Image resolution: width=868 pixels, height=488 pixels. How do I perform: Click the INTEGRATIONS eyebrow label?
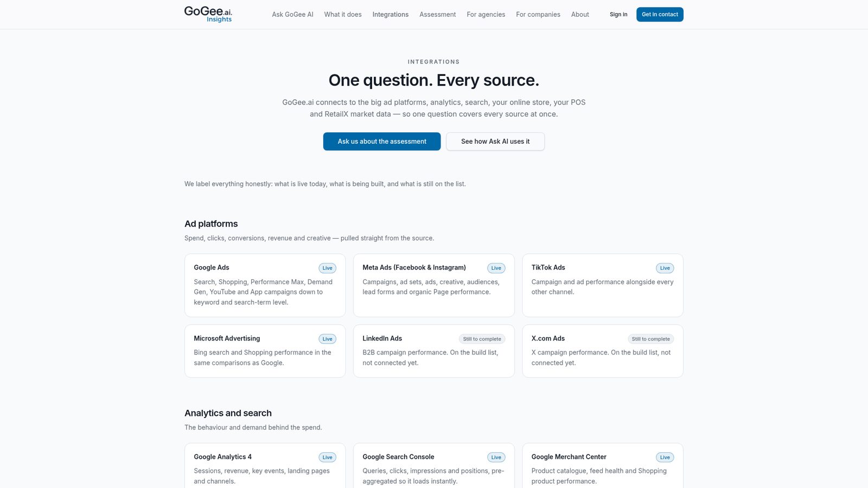tap(434, 62)
